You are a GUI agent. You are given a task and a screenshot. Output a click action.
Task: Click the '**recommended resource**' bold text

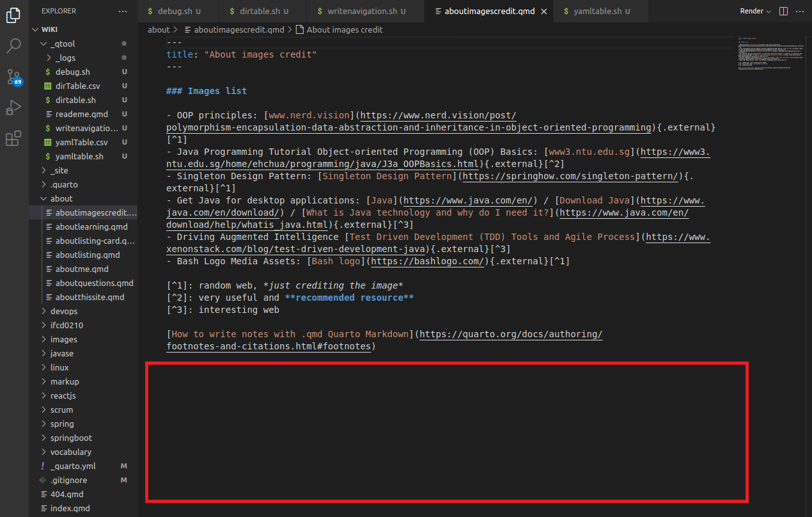pyautogui.click(x=349, y=298)
